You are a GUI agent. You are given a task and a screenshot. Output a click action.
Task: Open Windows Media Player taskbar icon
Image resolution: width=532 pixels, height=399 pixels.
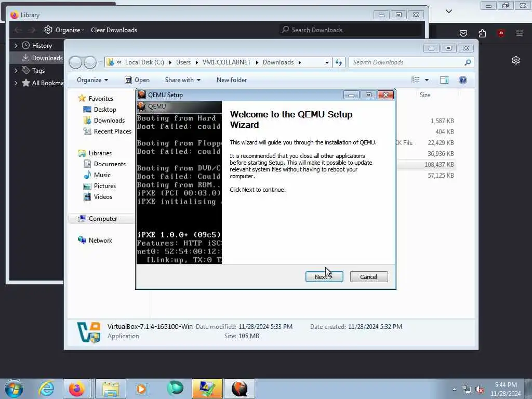141,389
